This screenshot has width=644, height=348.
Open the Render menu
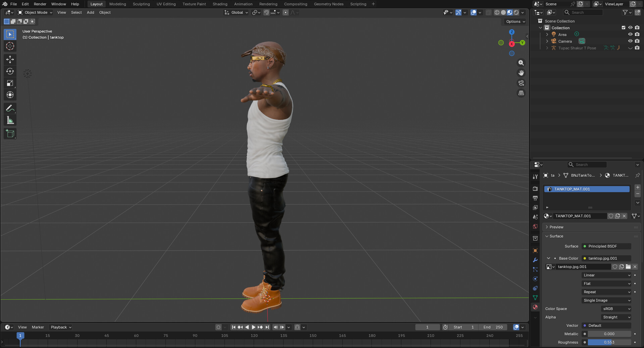[x=40, y=4]
